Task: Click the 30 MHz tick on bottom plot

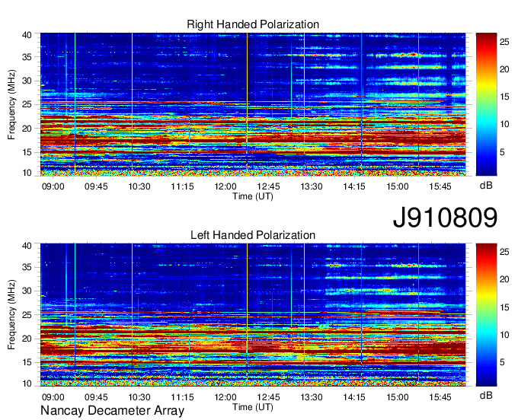Action: pyautogui.click(x=27, y=291)
